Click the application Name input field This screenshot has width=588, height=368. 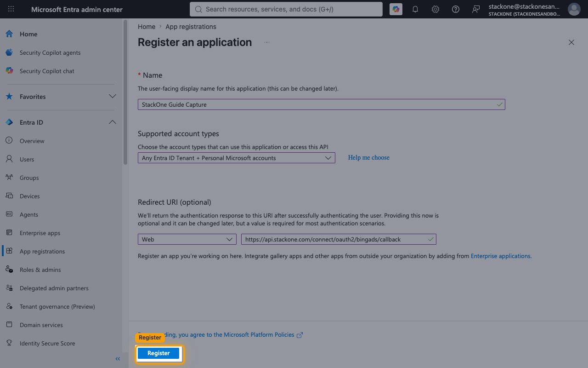[x=322, y=104]
